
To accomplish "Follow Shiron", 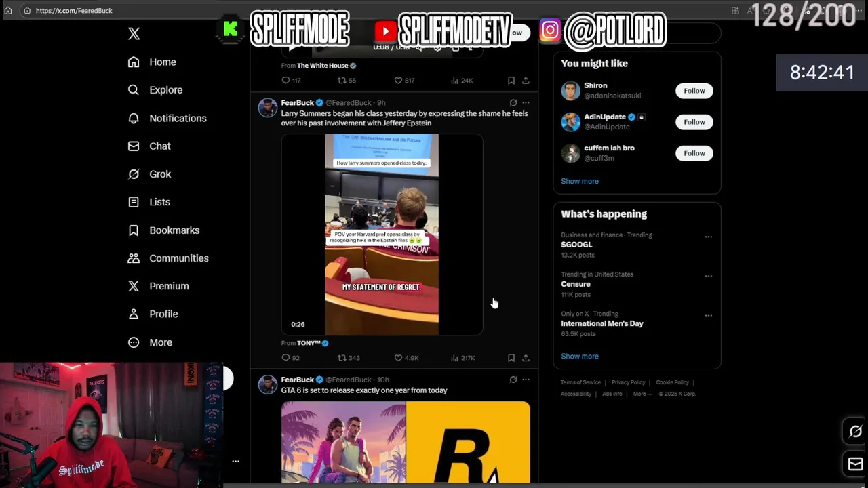I will pyautogui.click(x=694, y=91).
